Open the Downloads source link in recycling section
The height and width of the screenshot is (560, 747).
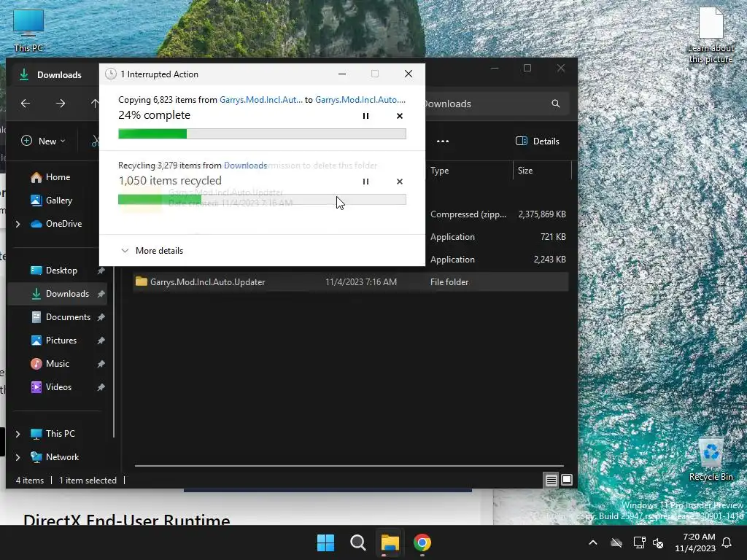(x=245, y=166)
